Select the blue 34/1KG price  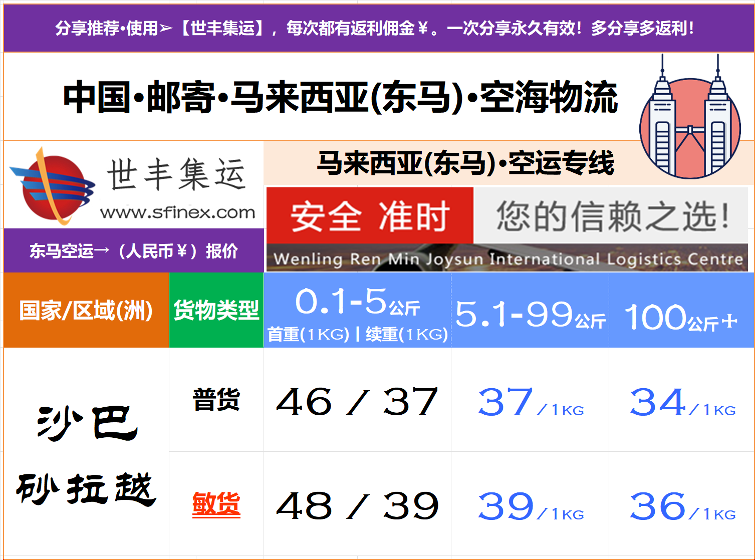(682, 403)
